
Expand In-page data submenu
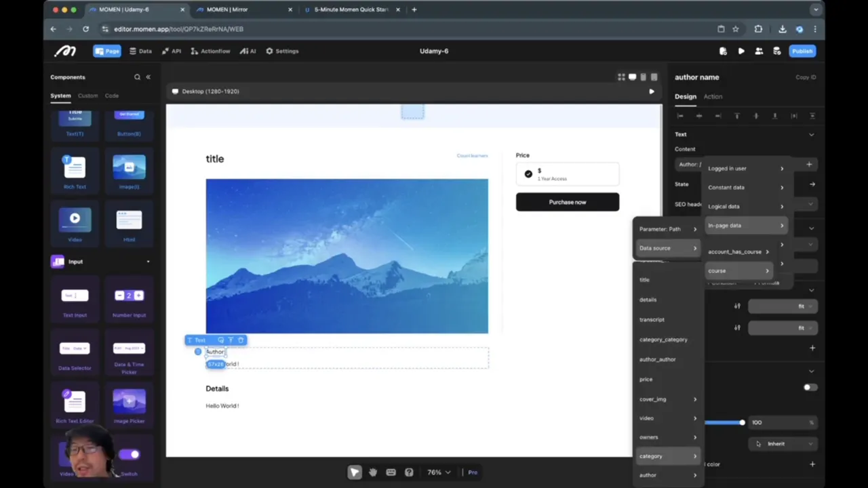(x=746, y=225)
